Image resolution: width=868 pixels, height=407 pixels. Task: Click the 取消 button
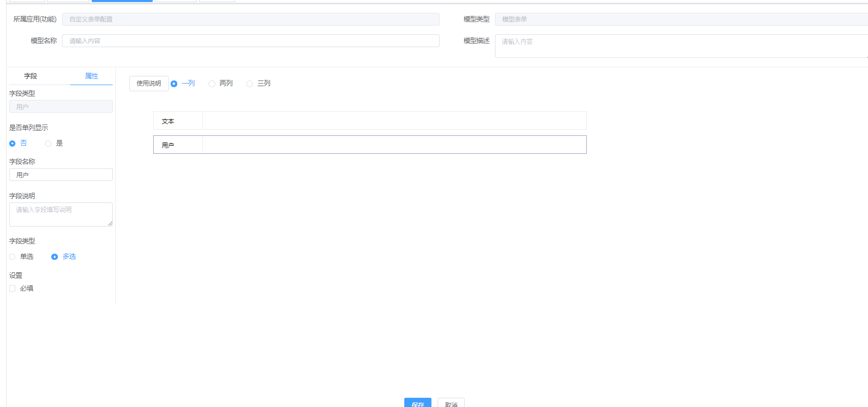[451, 403]
